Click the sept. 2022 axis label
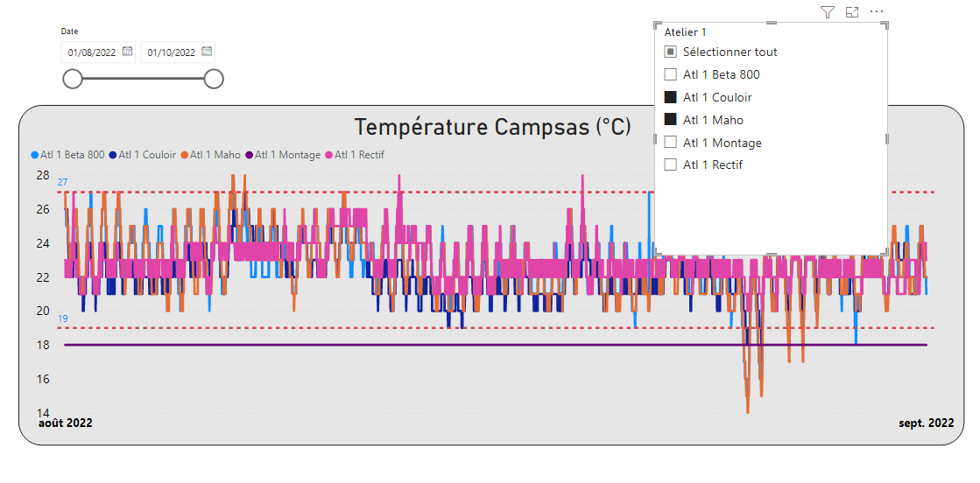 (x=927, y=423)
